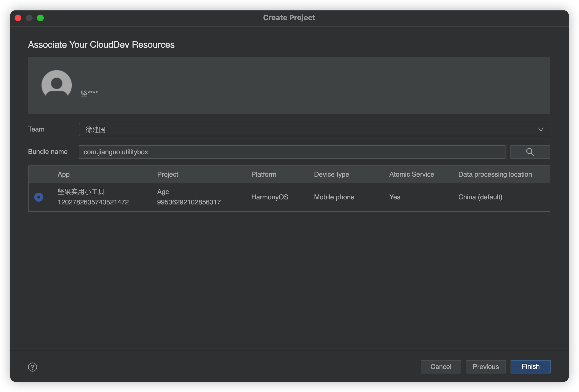Select the radio button for 坚果实用小工具
Screen dimensions: 579x392
[38, 197]
